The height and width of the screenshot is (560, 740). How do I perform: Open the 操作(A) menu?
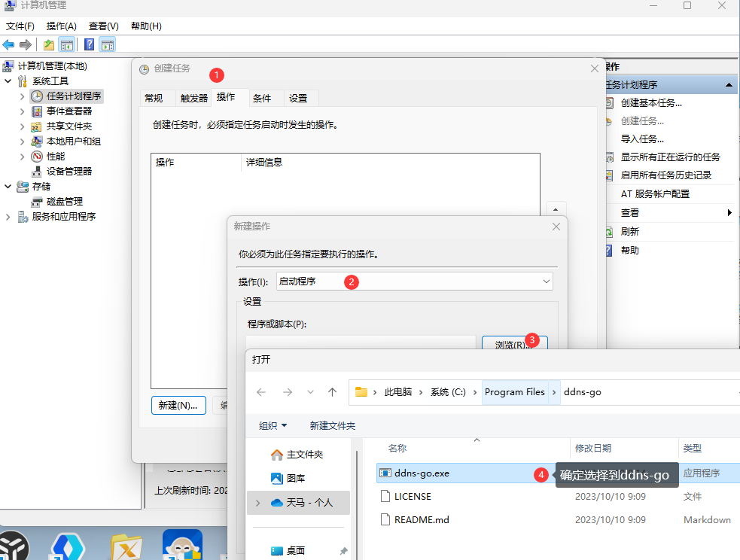coord(61,26)
